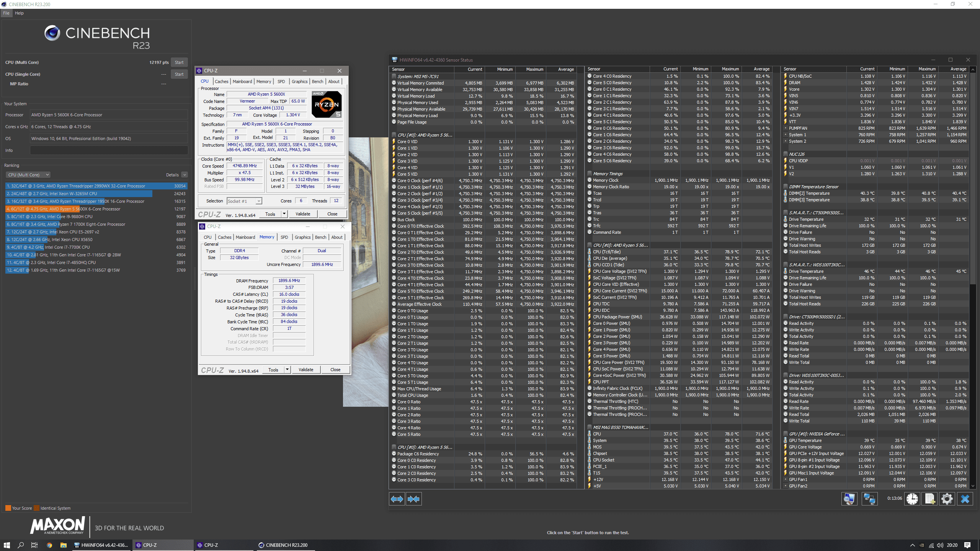Collapse MSI MAG B550 TOMAHAWK sensor group

pos(590,427)
